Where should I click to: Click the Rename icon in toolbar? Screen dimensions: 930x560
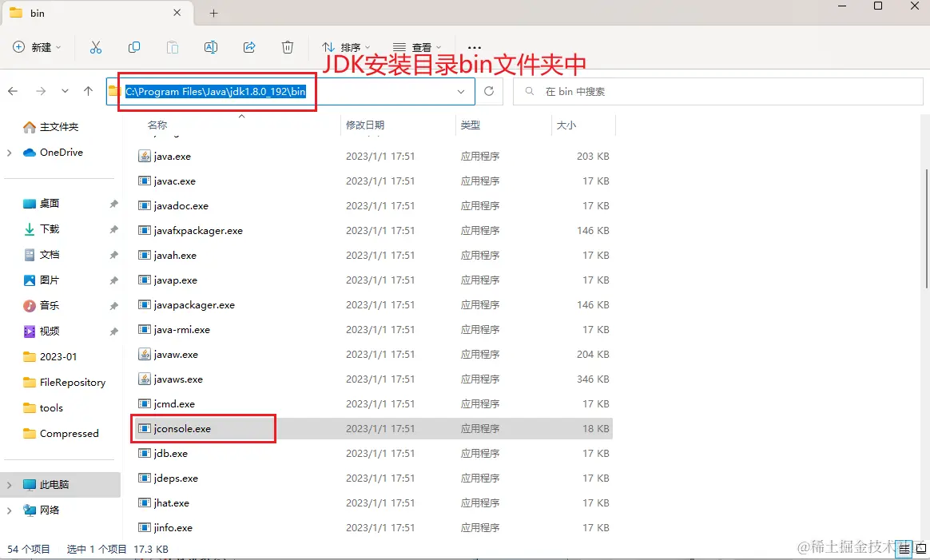click(x=211, y=47)
